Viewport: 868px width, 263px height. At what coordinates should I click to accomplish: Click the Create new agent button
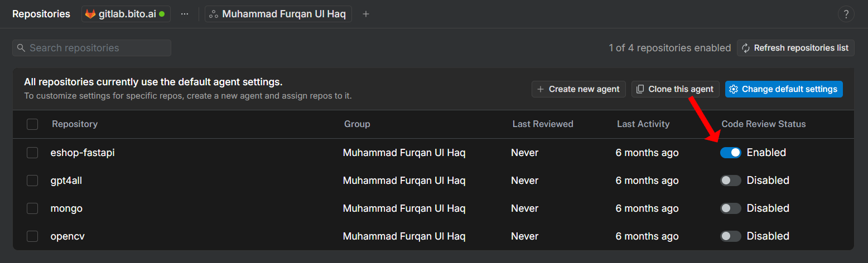coord(578,89)
